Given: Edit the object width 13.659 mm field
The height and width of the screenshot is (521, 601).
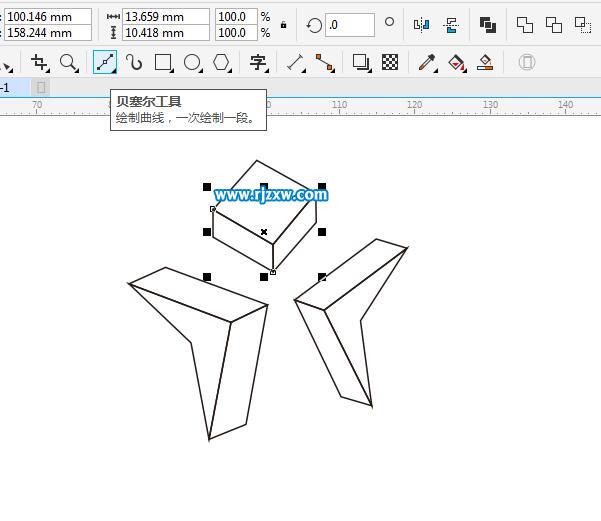Looking at the screenshot, I should point(166,17).
